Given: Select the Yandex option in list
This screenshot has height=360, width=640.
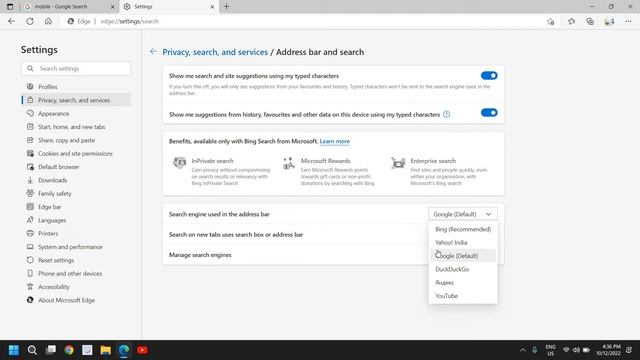Looking at the screenshot, I should pos(463,282).
